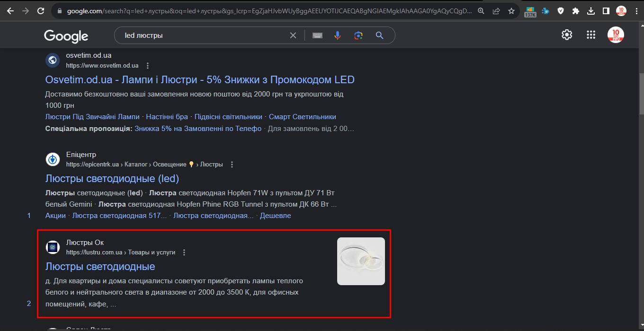This screenshot has width=644, height=331.
Task: Click the Люстры Ок site favicon
Action: [x=53, y=247]
